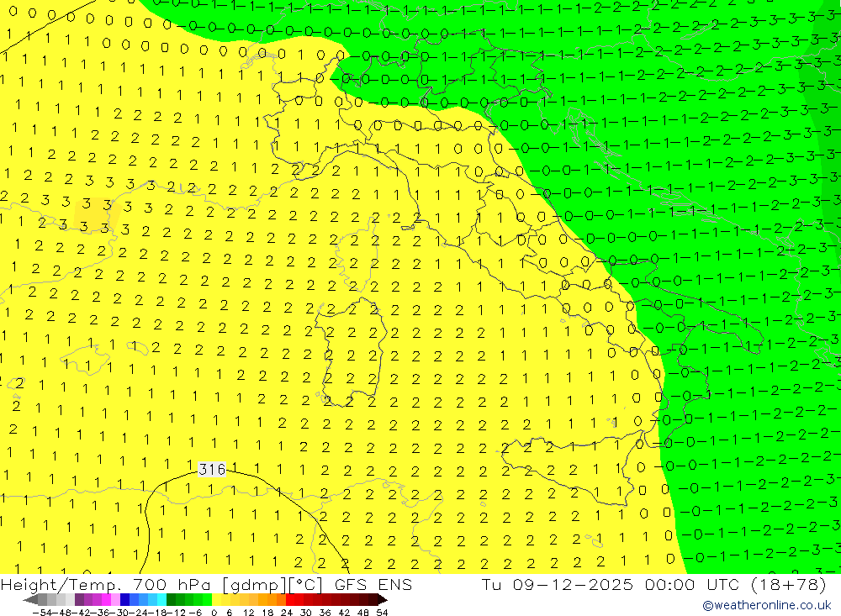Image resolution: width=841 pixels, height=616 pixels.
Task: Select the light pink legend swatch
Action: click(x=116, y=600)
